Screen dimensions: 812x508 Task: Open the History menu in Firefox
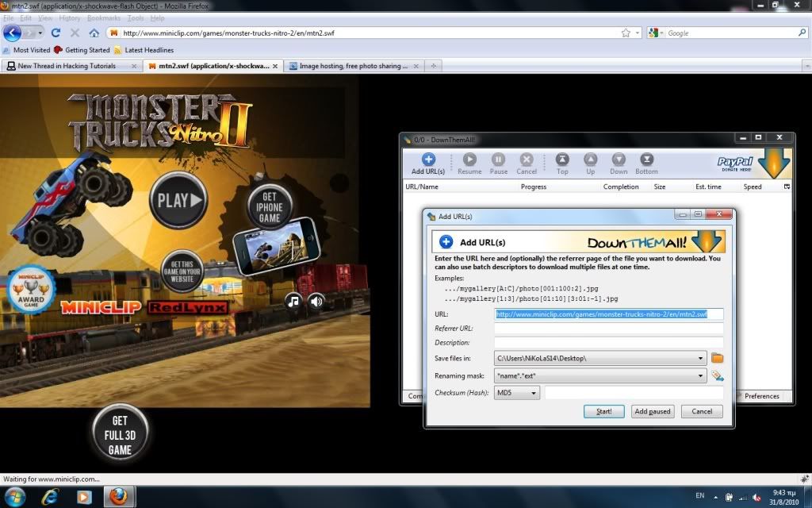70,18
